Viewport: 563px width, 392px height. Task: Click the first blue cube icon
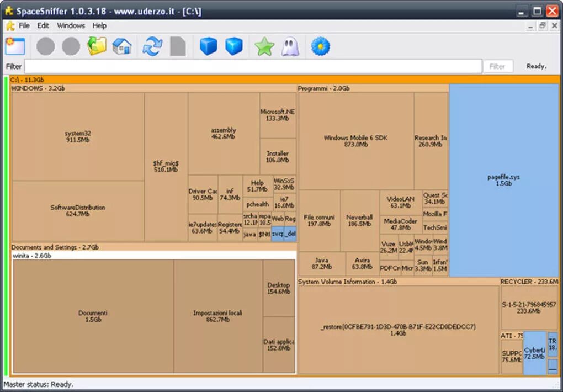[x=208, y=46]
